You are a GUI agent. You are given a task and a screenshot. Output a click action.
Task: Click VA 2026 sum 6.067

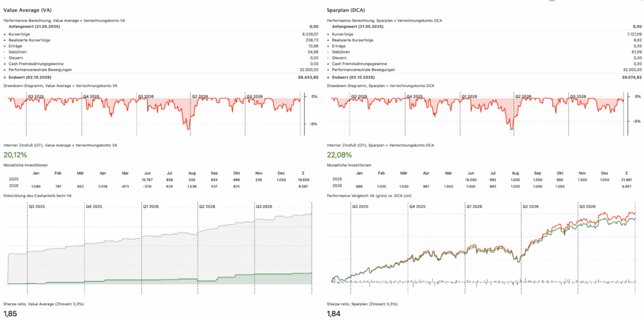pyautogui.click(x=302, y=186)
